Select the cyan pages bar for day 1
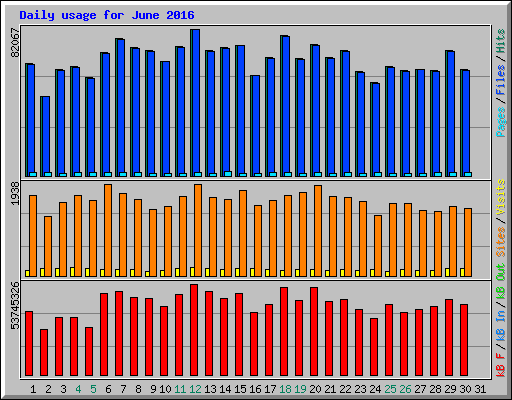The image size is (512, 400). [x=33, y=174]
